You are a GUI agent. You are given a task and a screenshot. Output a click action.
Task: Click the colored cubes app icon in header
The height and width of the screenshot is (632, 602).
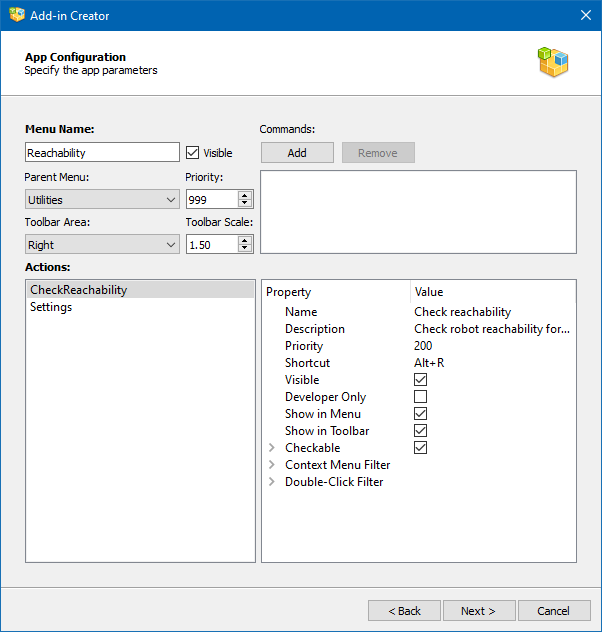point(552,63)
